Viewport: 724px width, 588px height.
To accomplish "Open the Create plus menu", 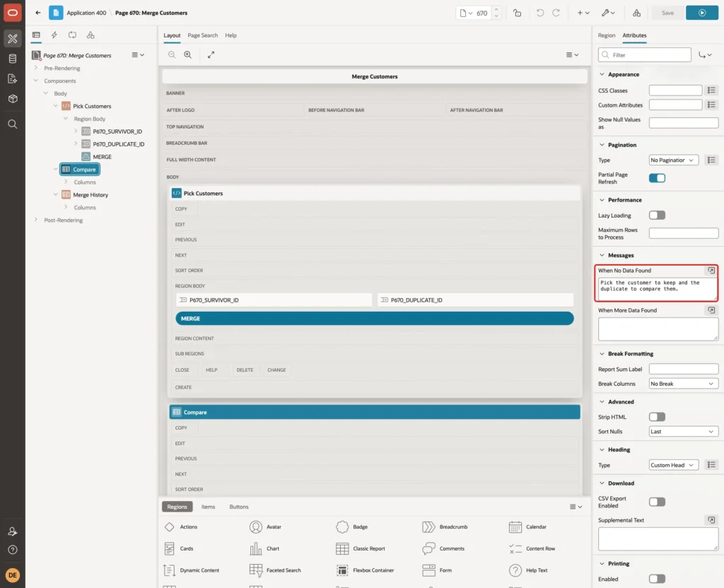I will pyautogui.click(x=583, y=13).
